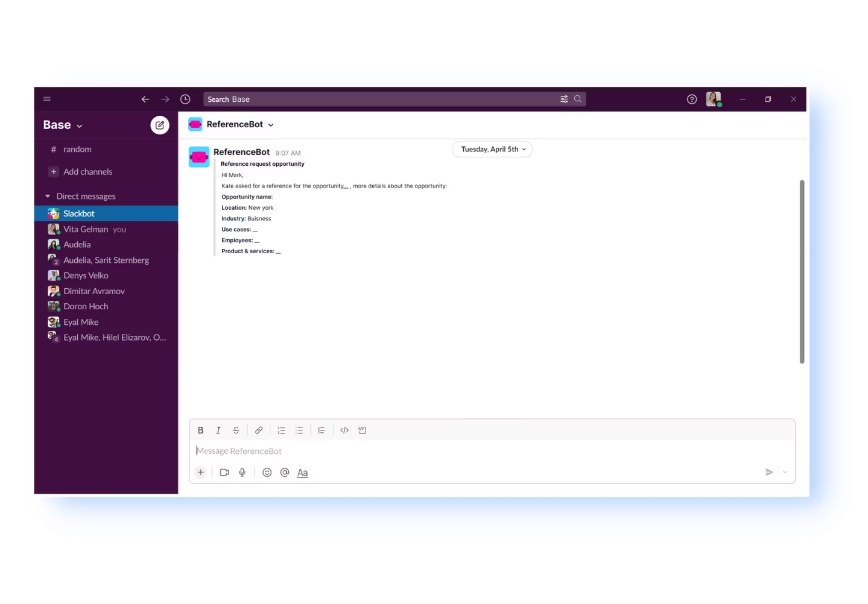Open the emoji picker
Screen dimensions: 868x604
(x=267, y=472)
